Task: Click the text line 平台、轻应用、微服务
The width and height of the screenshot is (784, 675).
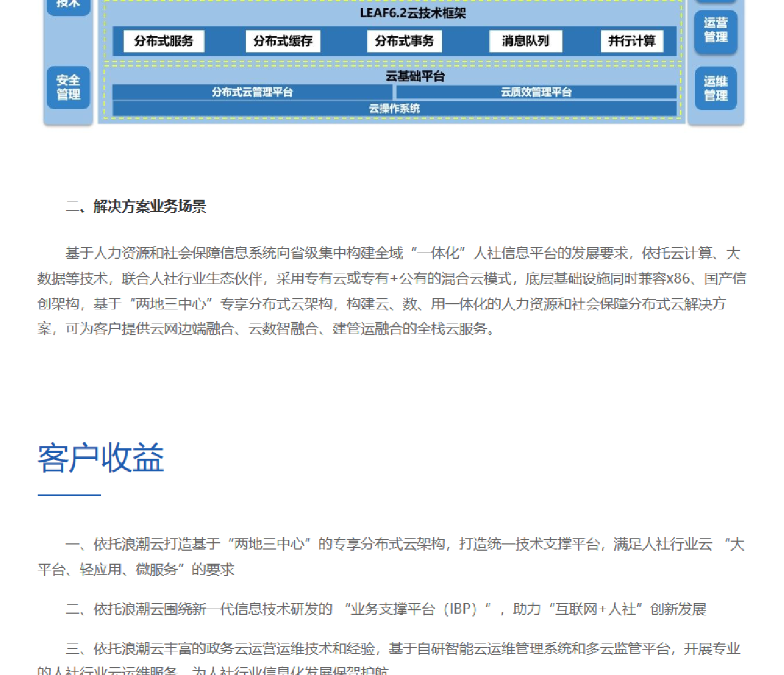Action: point(136,570)
